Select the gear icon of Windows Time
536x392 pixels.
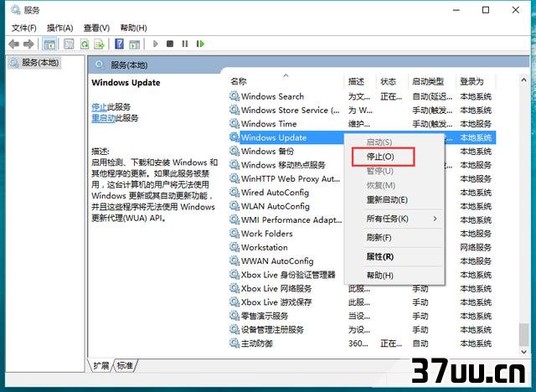point(234,123)
